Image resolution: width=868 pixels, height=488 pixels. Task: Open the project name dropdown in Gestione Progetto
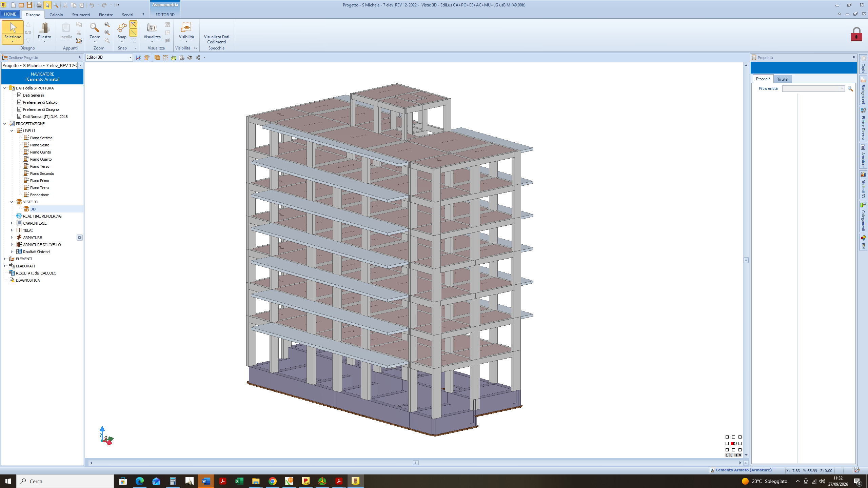point(80,65)
